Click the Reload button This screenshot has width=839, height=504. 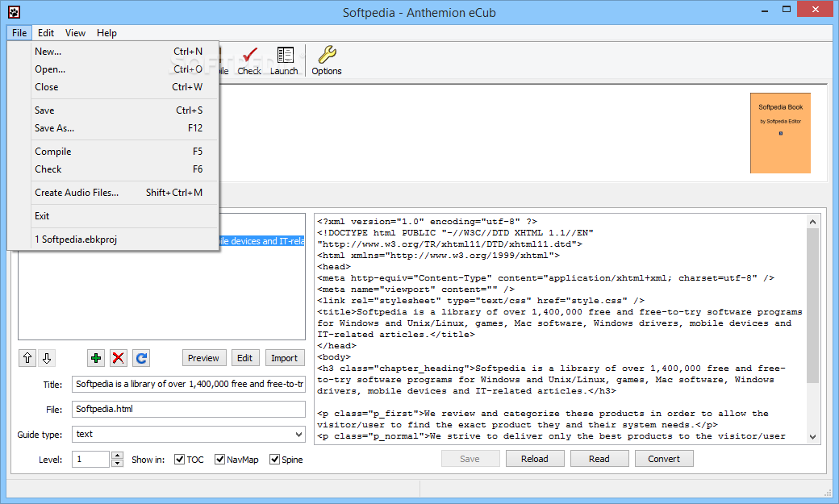click(x=535, y=459)
